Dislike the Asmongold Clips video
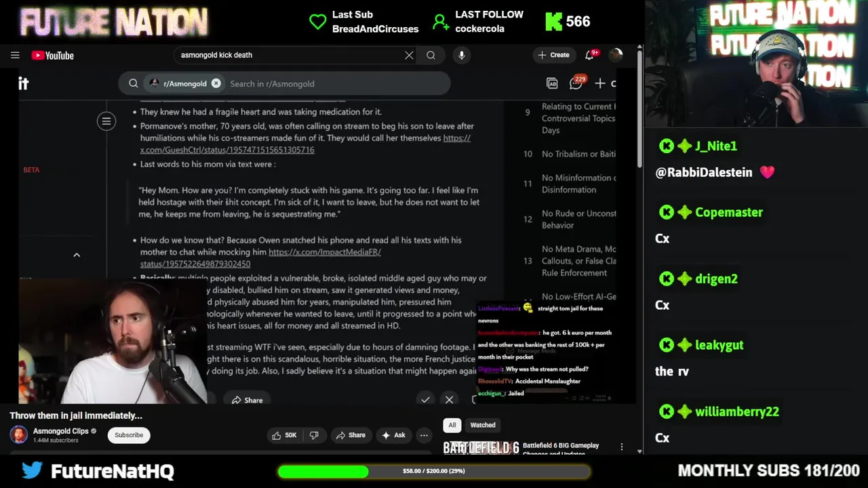The width and height of the screenshot is (868, 488). point(314,435)
